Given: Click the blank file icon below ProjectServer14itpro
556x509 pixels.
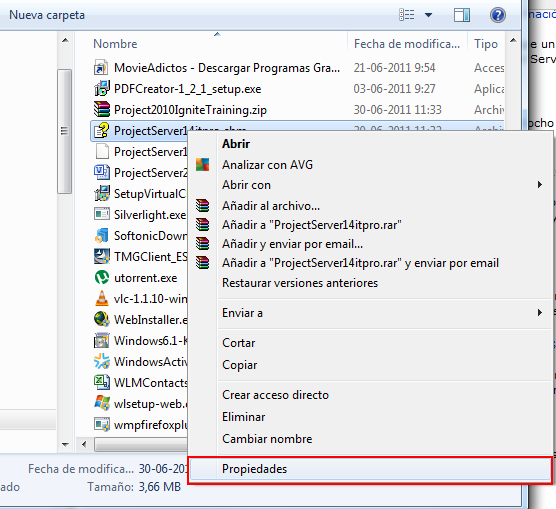Looking at the screenshot, I should pyautogui.click(x=102, y=151).
